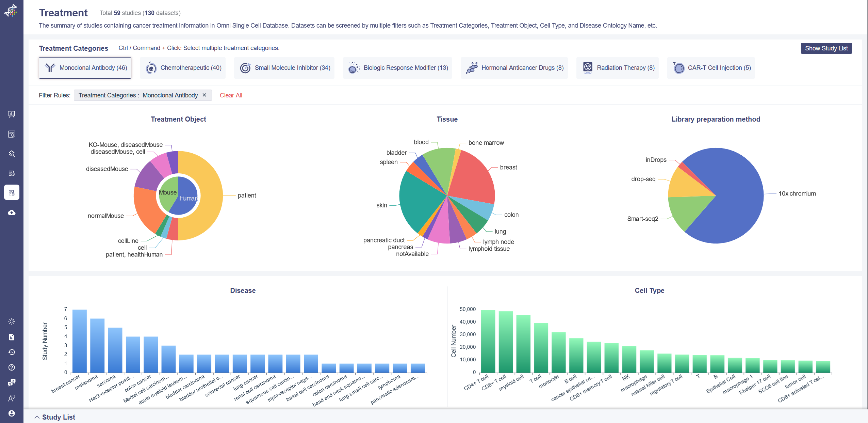868x423 pixels.
Task: Click the breast cancer bar in Disease chart
Action: coord(80,341)
